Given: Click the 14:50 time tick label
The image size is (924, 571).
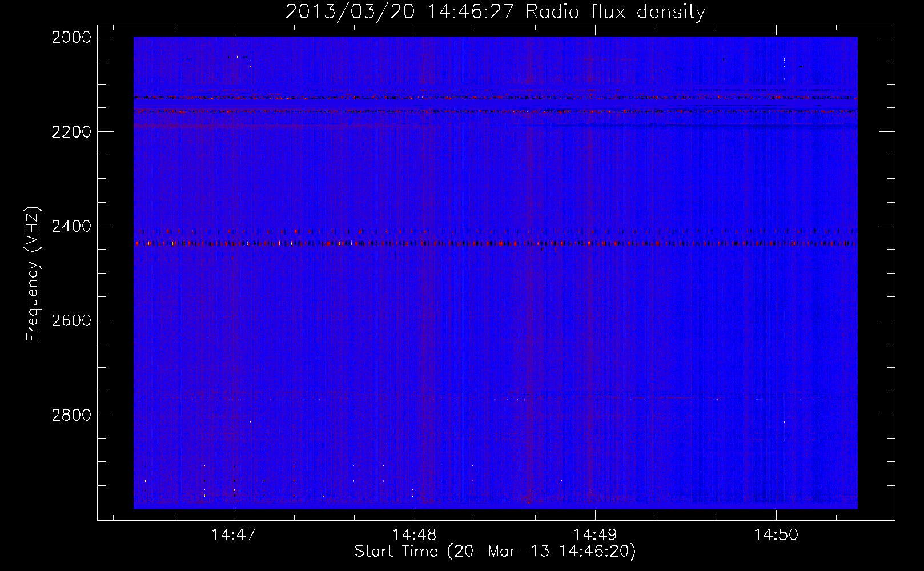Looking at the screenshot, I should point(776,535).
